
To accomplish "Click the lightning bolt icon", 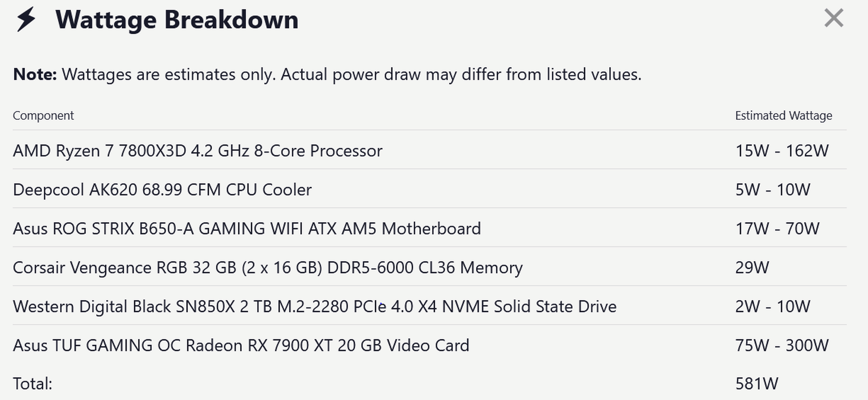I will click(26, 19).
